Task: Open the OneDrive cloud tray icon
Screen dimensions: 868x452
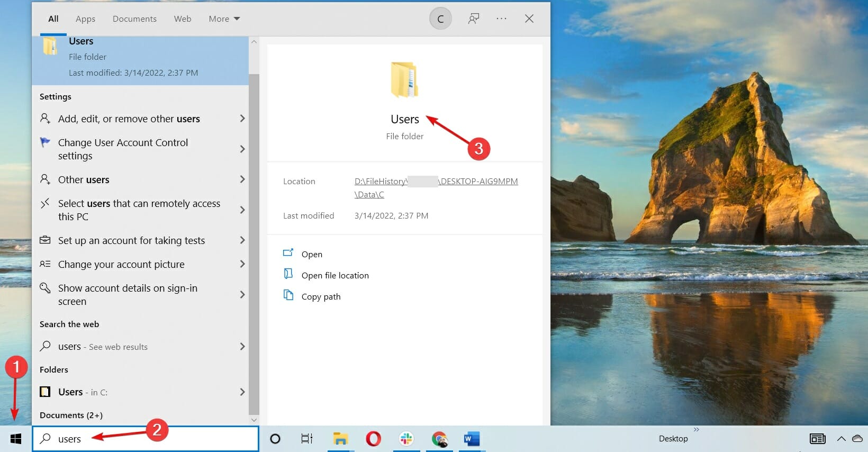Action: click(x=857, y=439)
